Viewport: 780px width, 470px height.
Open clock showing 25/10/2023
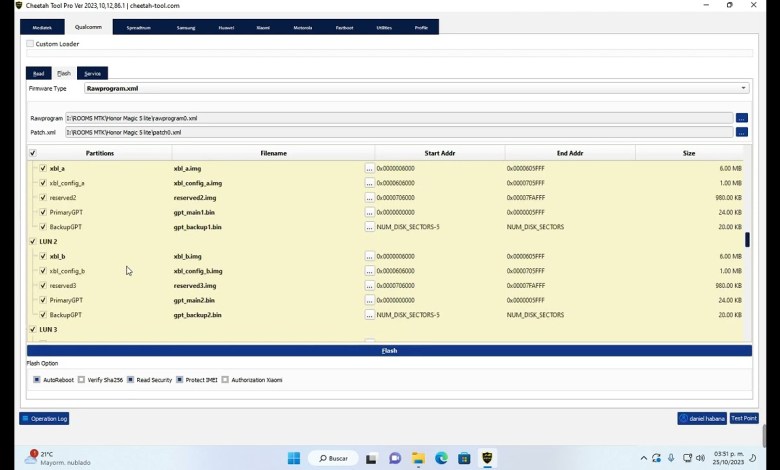point(729,458)
